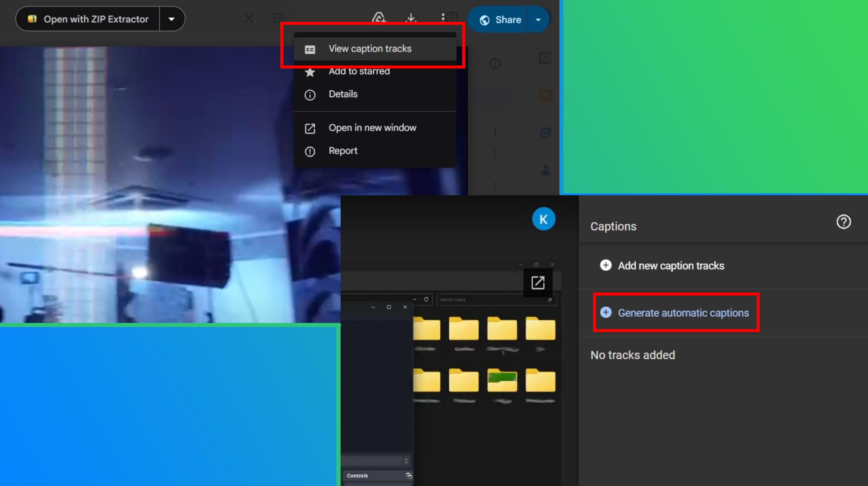The image size is (868, 486).
Task: Expand the Open with ZIP Extractor dropdown
Action: click(172, 19)
